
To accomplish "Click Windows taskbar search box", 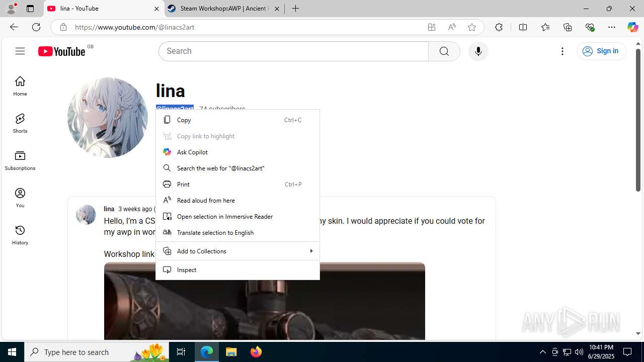I will coord(97,352).
